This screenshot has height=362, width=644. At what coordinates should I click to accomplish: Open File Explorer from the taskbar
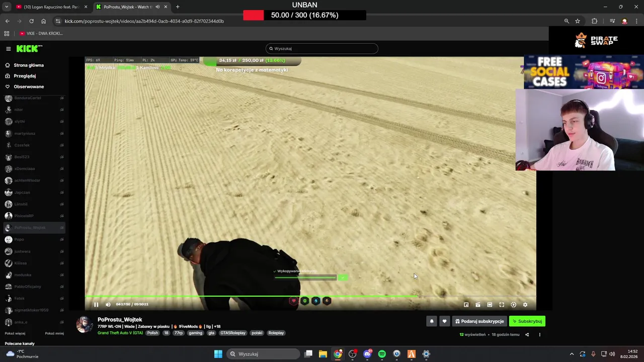[323, 354]
